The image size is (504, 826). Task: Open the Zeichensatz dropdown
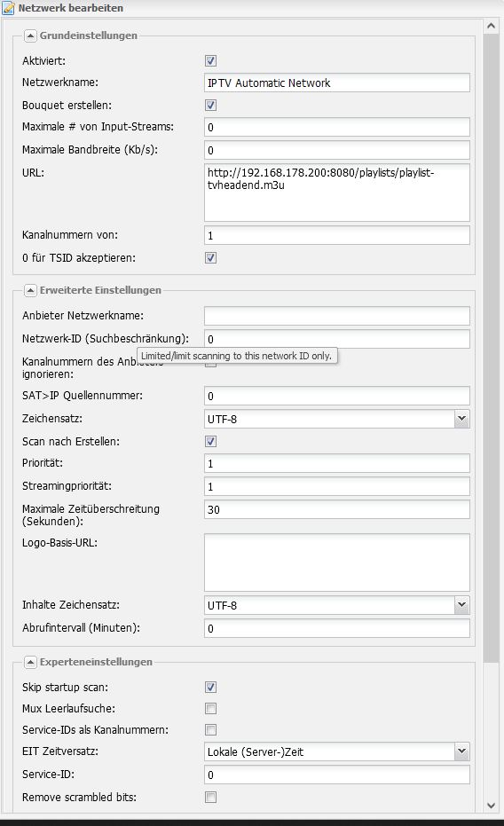(x=336, y=420)
